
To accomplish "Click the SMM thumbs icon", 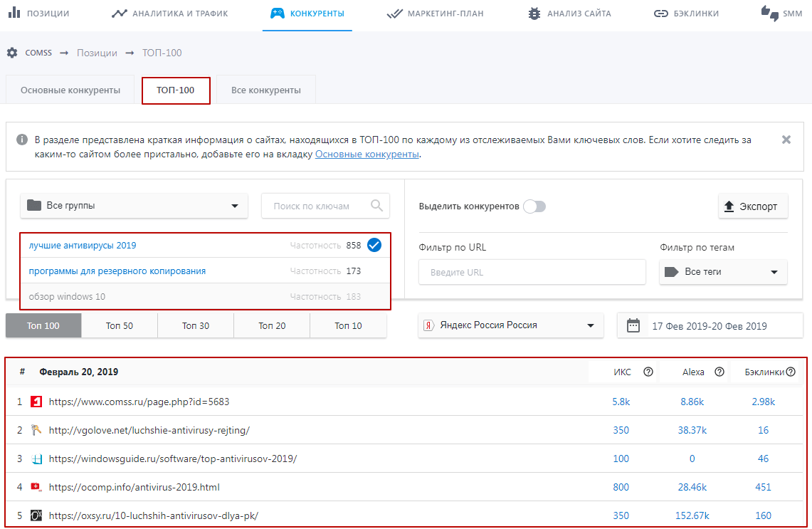I will point(770,14).
